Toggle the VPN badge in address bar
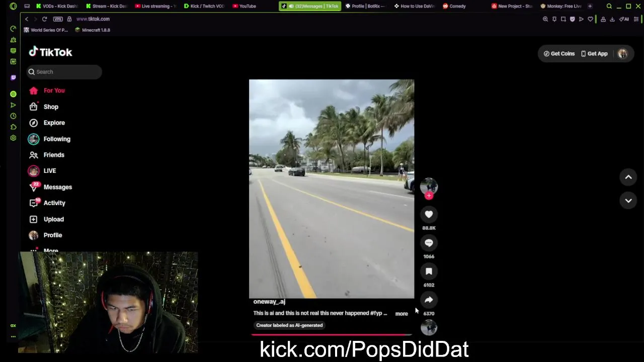 [57, 19]
